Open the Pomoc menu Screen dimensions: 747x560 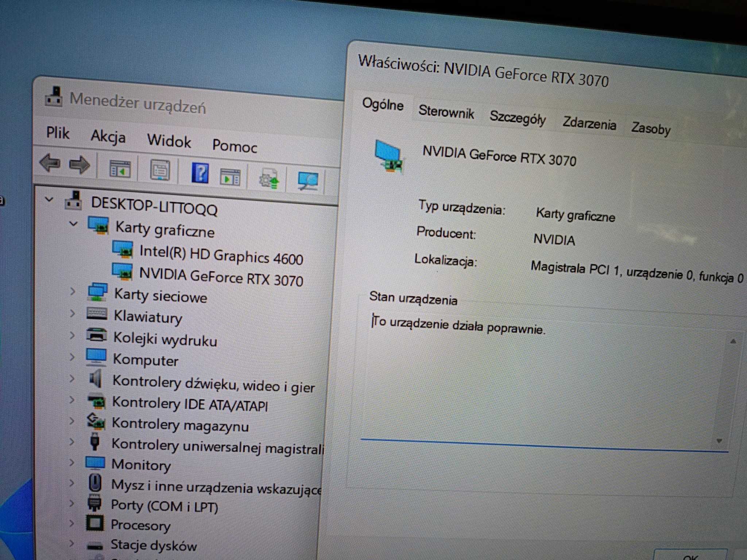235,146
